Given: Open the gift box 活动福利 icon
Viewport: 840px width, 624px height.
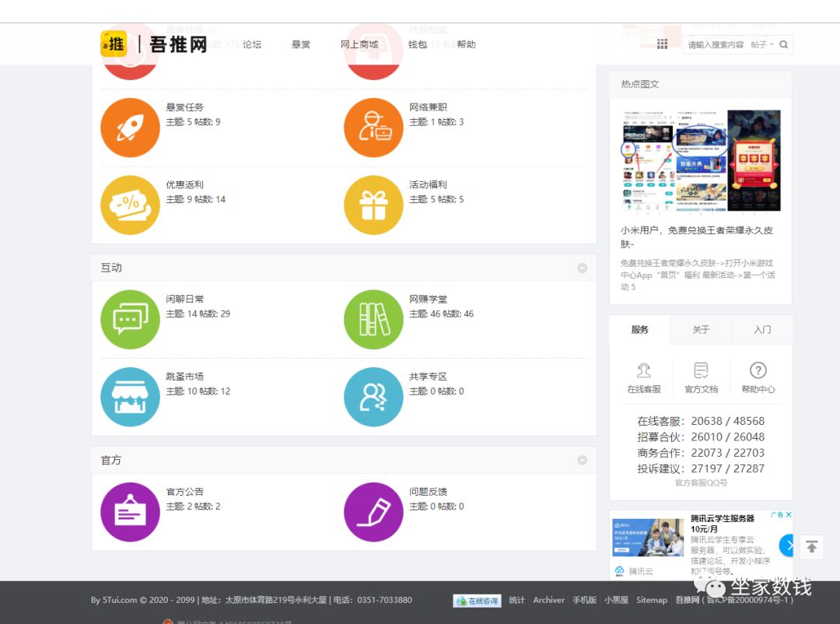Looking at the screenshot, I should (373, 205).
